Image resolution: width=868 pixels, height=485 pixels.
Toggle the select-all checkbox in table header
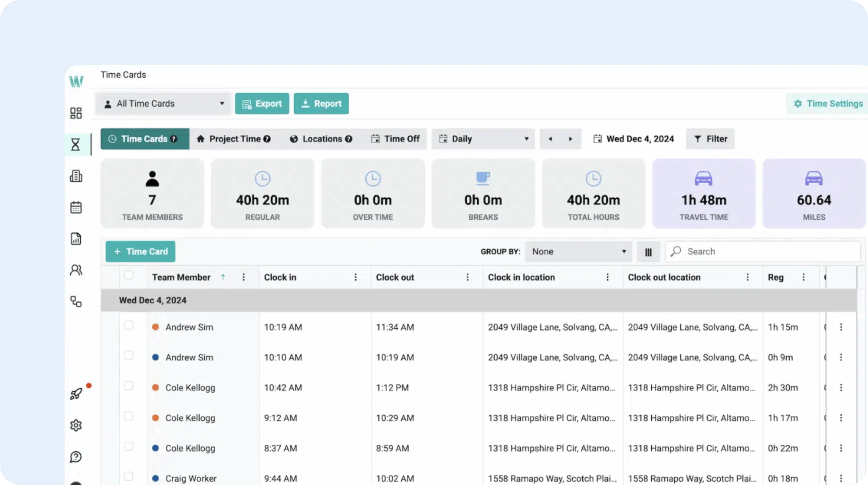point(128,276)
